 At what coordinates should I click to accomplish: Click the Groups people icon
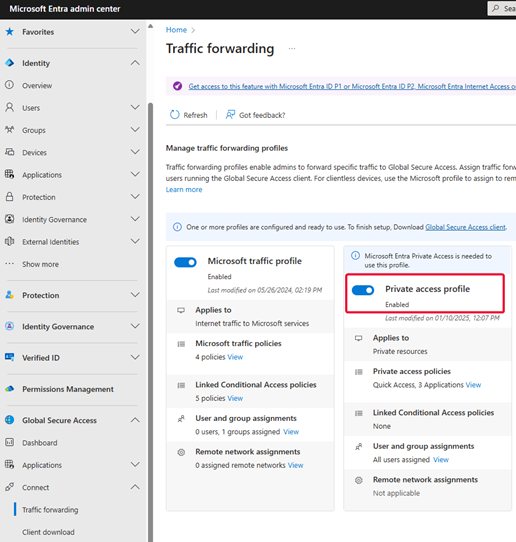(10, 130)
